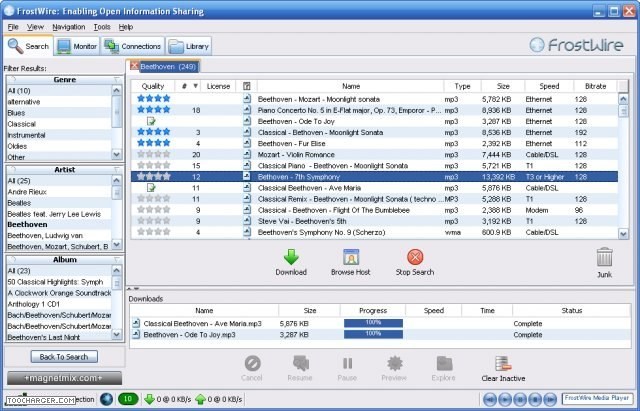Close the Beethoven search results tab
The image size is (640, 411).
click(x=135, y=66)
